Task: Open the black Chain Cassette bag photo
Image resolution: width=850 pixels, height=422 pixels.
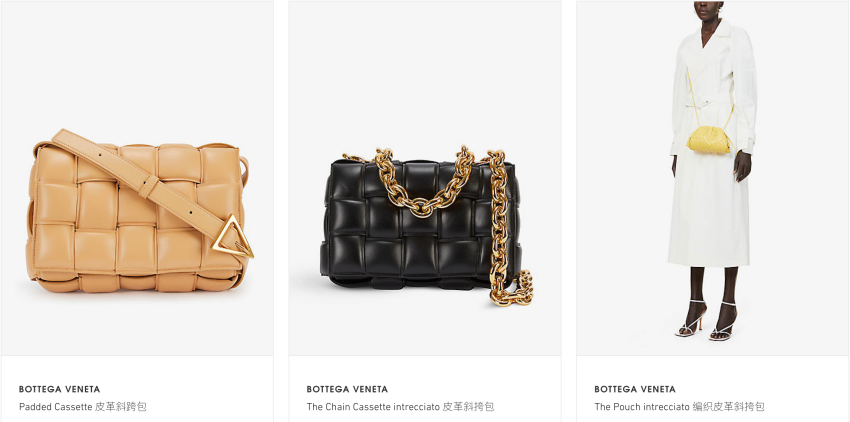Action: click(424, 178)
